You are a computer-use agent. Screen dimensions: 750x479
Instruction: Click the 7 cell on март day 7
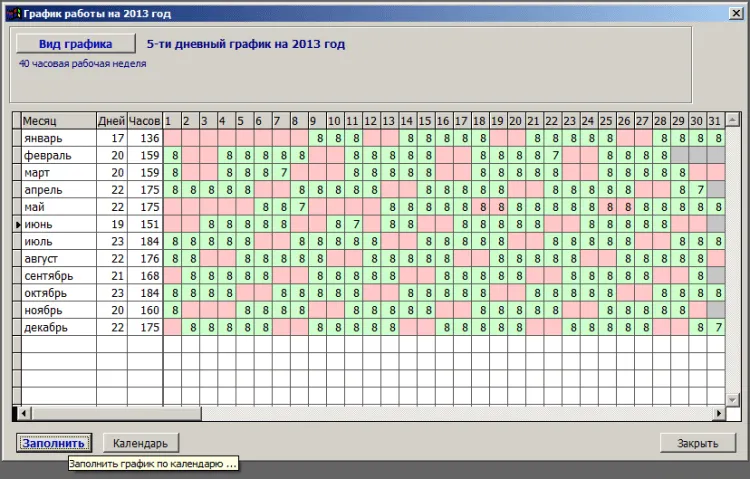click(x=281, y=173)
